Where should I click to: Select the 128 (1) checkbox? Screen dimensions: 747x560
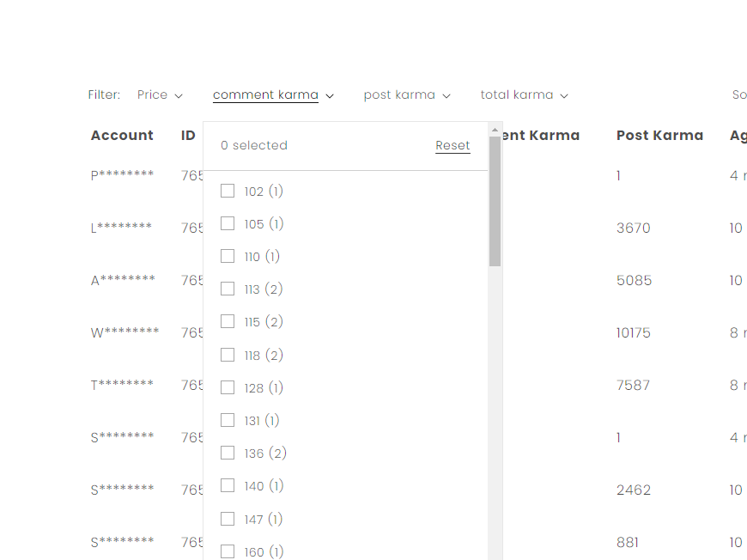coord(228,387)
